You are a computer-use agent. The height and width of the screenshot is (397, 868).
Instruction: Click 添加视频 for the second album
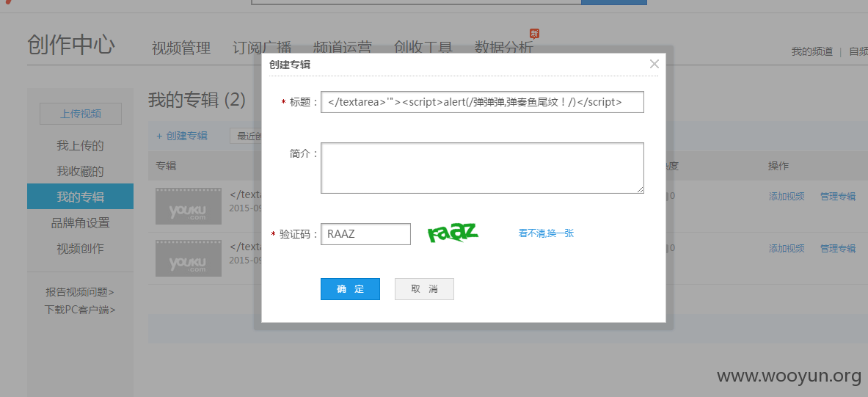point(787,248)
